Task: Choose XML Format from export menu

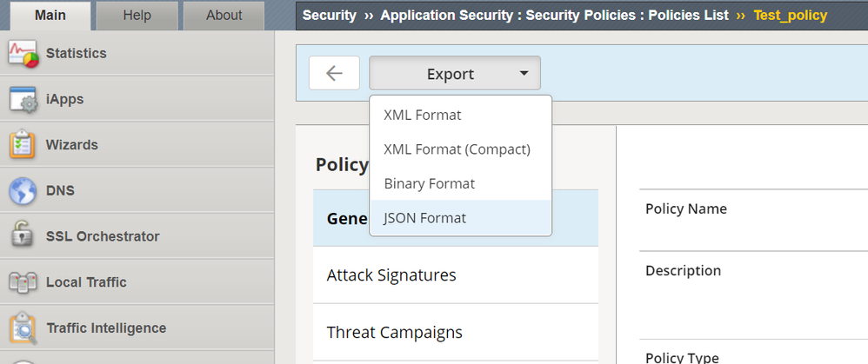Action: [423, 115]
